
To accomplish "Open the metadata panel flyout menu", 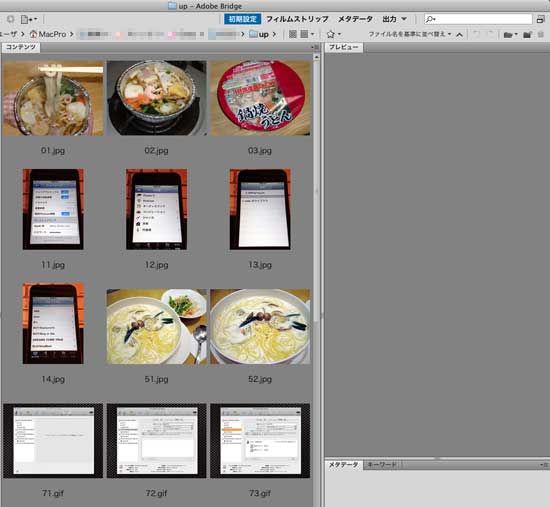I will 544,465.
